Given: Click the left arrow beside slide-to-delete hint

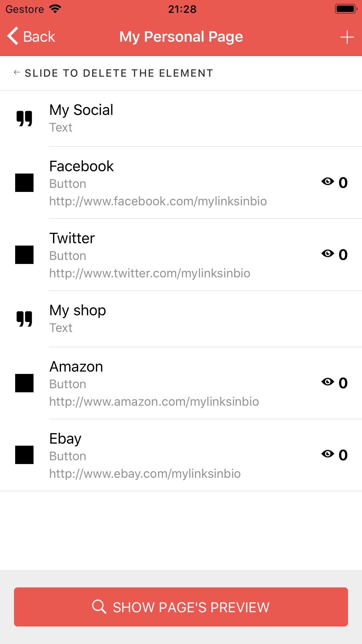Looking at the screenshot, I should pos(17,72).
